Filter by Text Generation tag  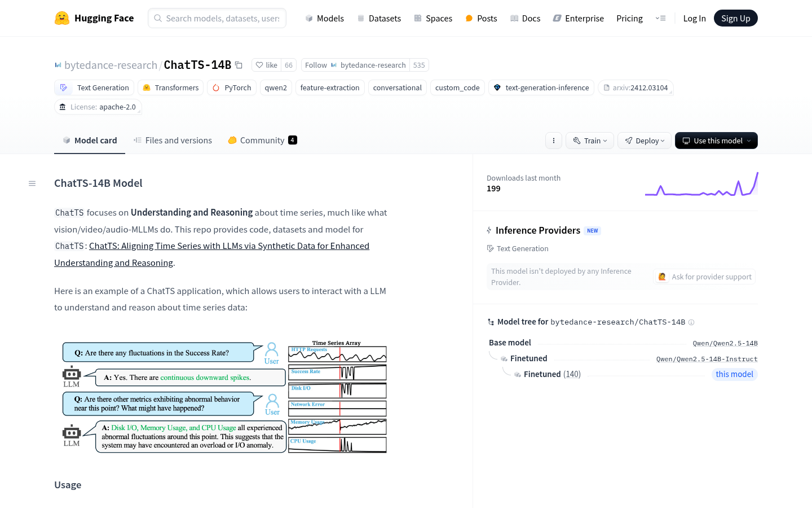pos(94,87)
